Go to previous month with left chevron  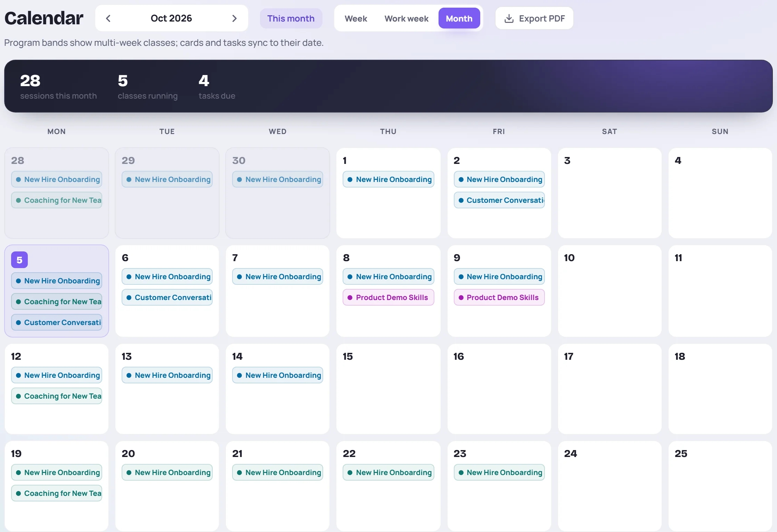108,18
